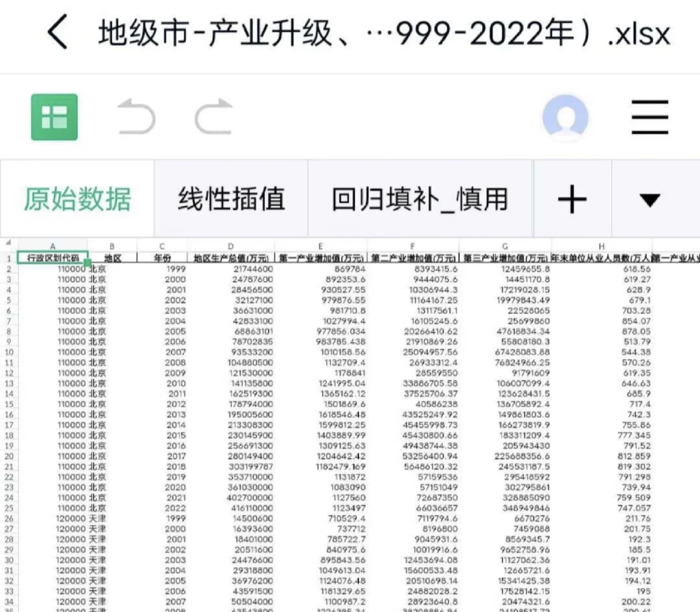The width and height of the screenshot is (700, 612).
Task: Select the 第三产业增加值(万元) header cell
Action: [x=505, y=258]
